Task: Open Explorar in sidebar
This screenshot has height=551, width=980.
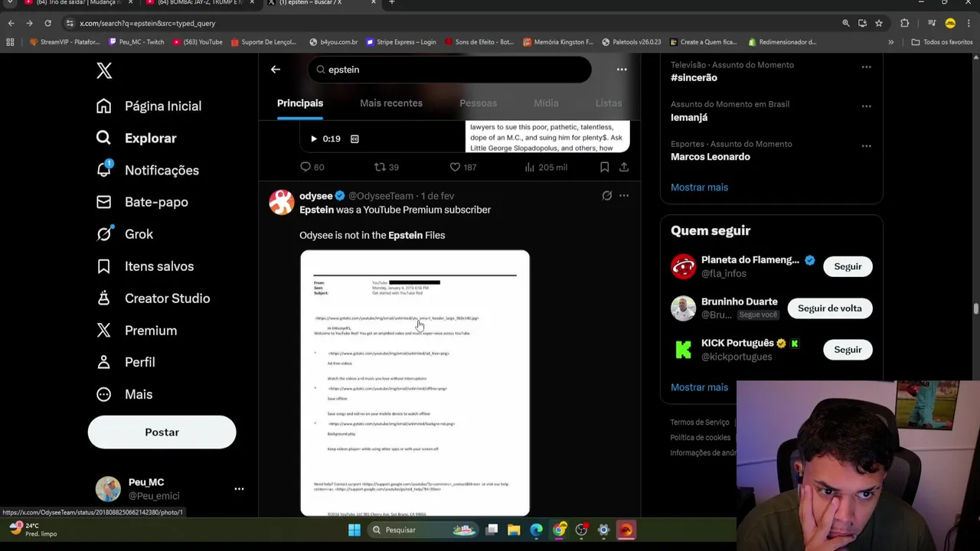Action: [136, 139]
